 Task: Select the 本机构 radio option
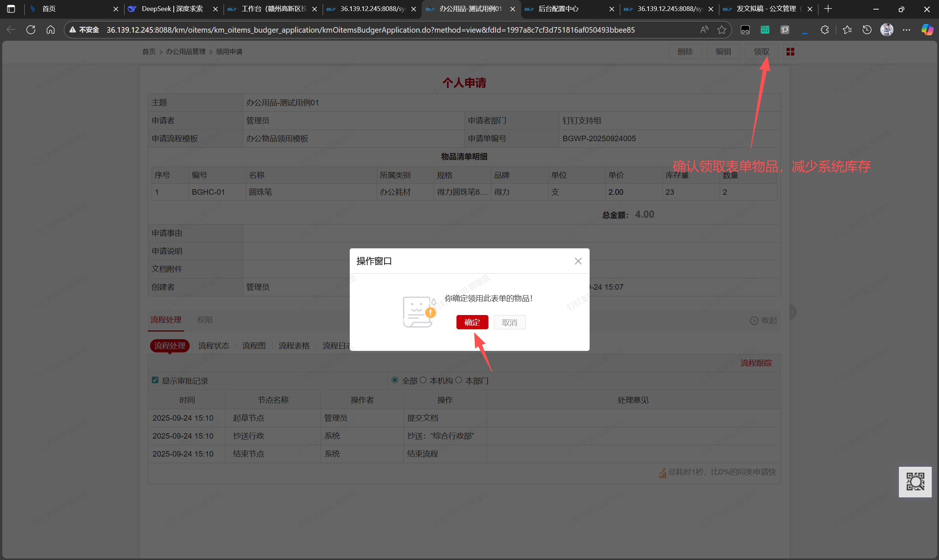tap(423, 380)
